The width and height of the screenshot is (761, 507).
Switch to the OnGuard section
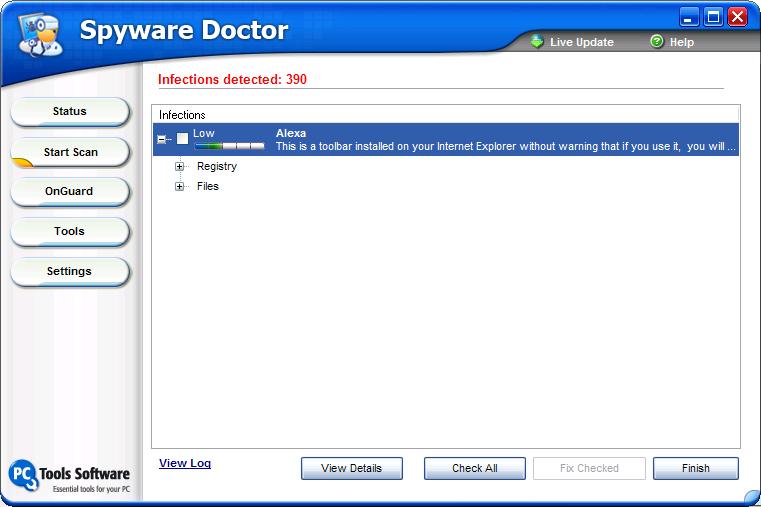point(70,192)
